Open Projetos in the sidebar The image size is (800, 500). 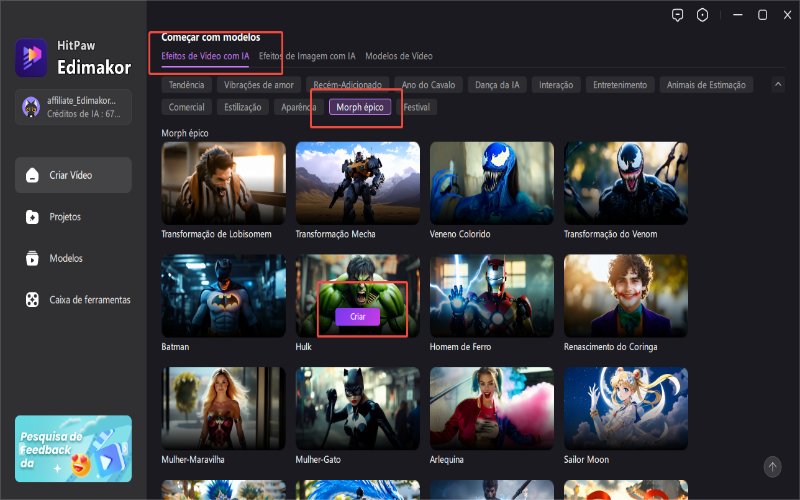point(73,217)
